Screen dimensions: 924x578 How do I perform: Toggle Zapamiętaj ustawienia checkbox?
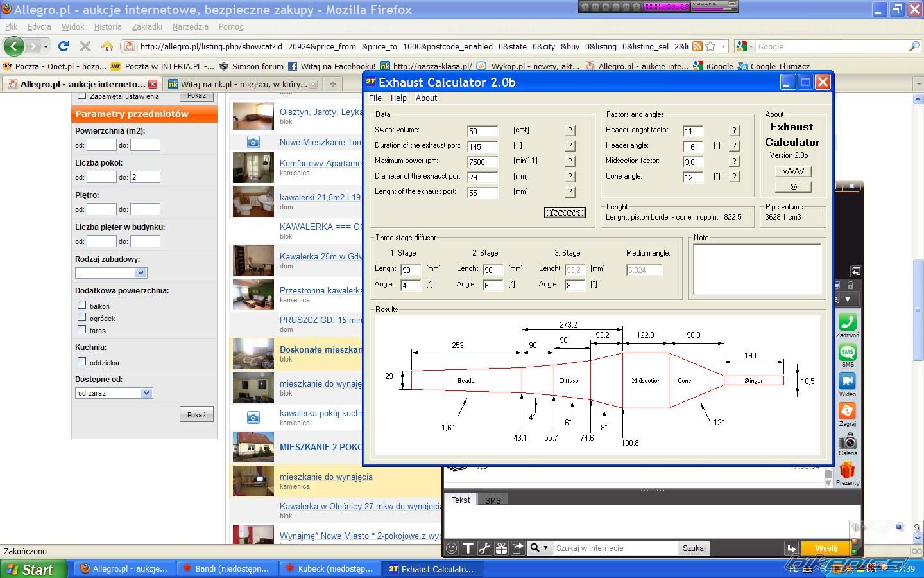tap(81, 96)
